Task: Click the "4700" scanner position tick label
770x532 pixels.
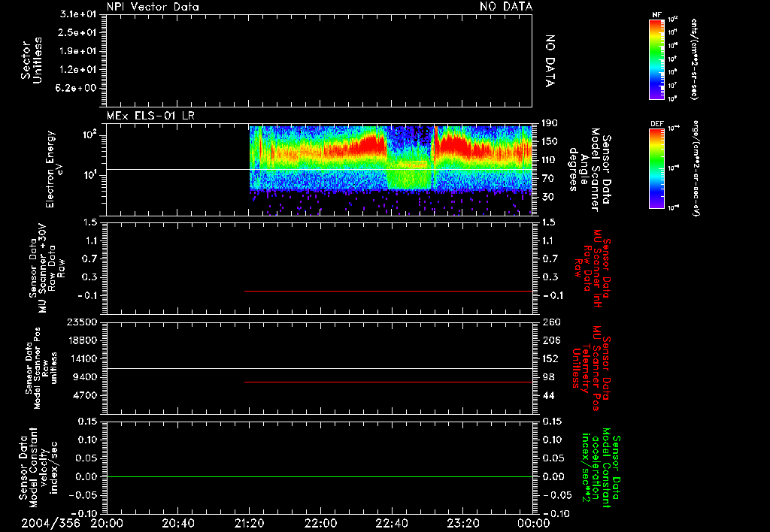Action: (85, 395)
